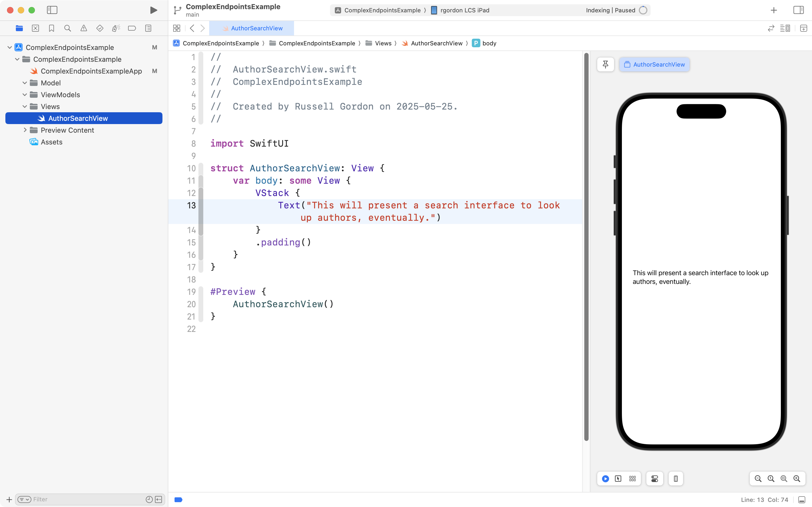Click the AuthorSearchView preview button

point(654,64)
